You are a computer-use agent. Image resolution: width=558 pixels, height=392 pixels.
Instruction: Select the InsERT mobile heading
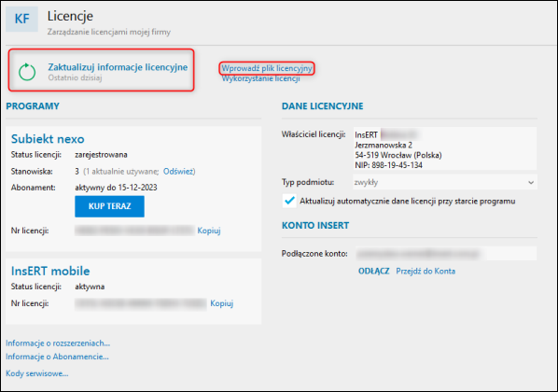[x=50, y=271]
